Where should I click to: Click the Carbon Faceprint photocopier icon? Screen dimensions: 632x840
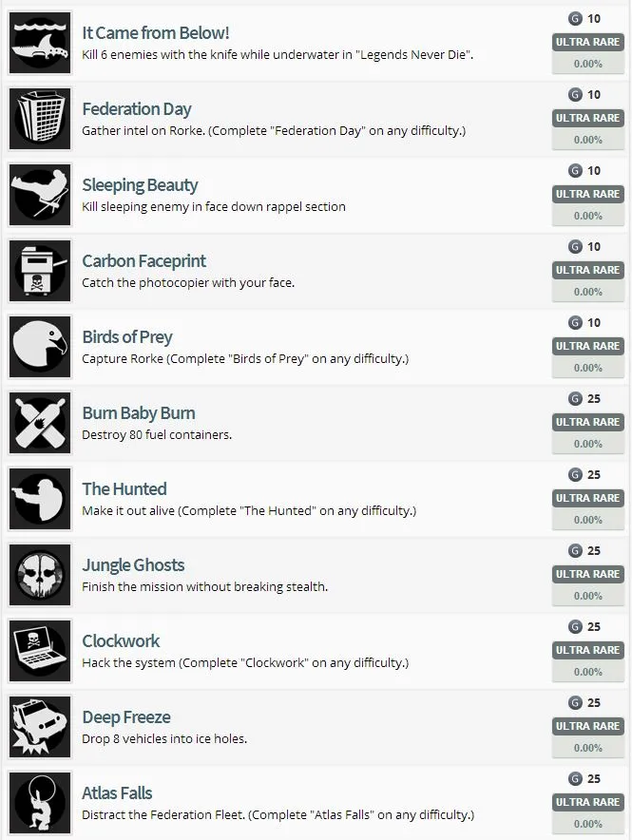tap(40, 272)
